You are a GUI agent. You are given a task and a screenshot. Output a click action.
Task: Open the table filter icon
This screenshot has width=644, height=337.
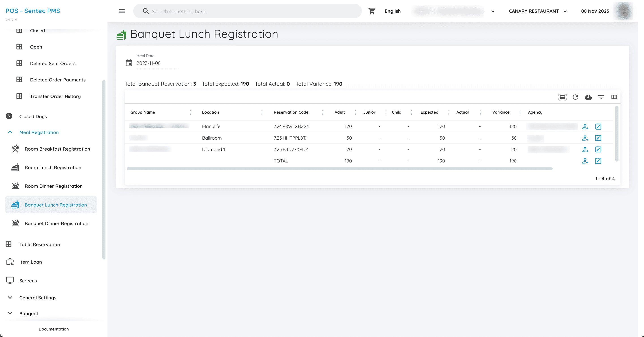(601, 97)
